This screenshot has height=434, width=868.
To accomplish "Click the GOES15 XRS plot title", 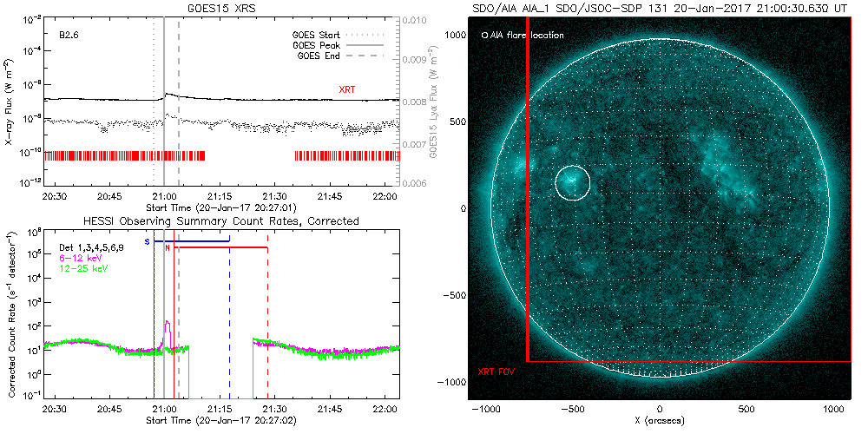I will tap(223, 8).
